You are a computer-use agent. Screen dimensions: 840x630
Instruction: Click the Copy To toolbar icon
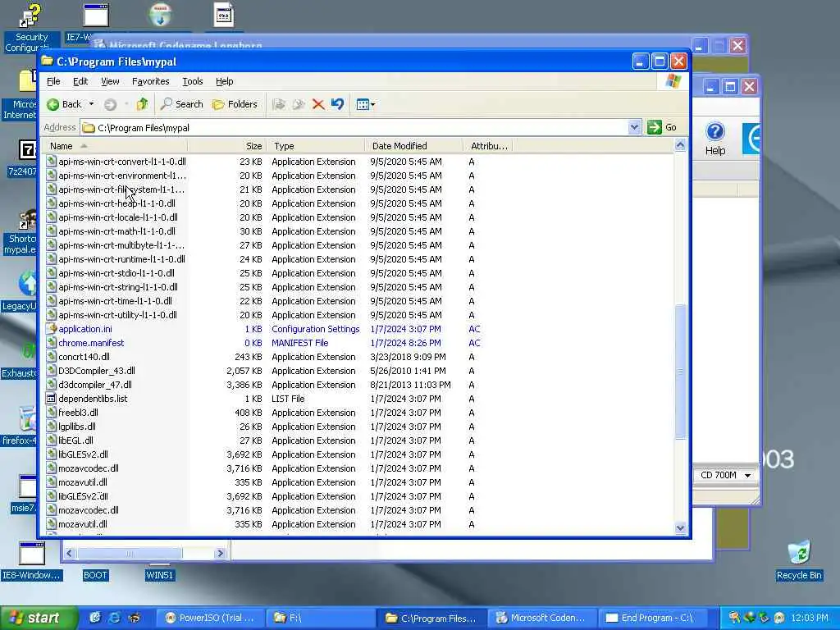[x=299, y=104]
